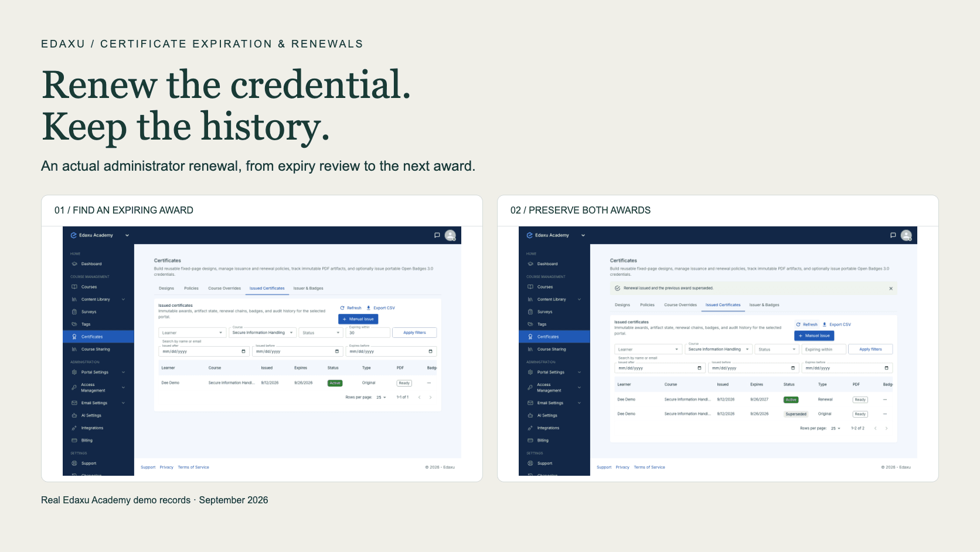Click the Manual issue button in panel 01

point(358,319)
